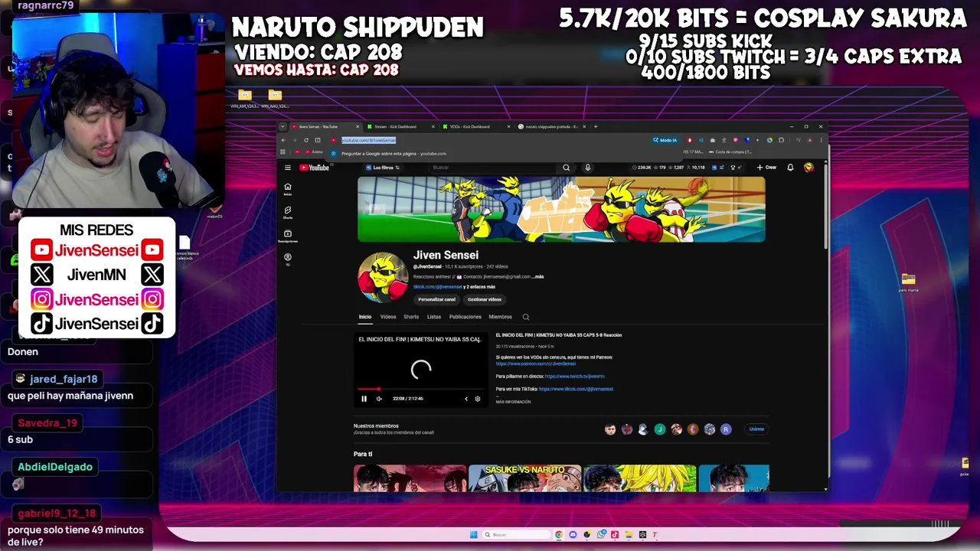Switch to 'Stream - Kick Dashboard' browser tab
Viewport: 980px width, 551px height.
click(x=399, y=126)
